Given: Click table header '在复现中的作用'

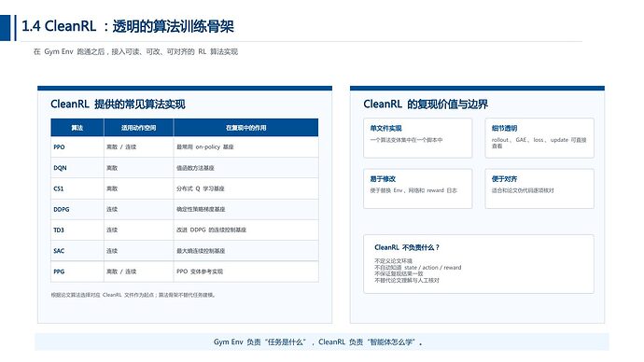Looking at the screenshot, I should [245, 128].
